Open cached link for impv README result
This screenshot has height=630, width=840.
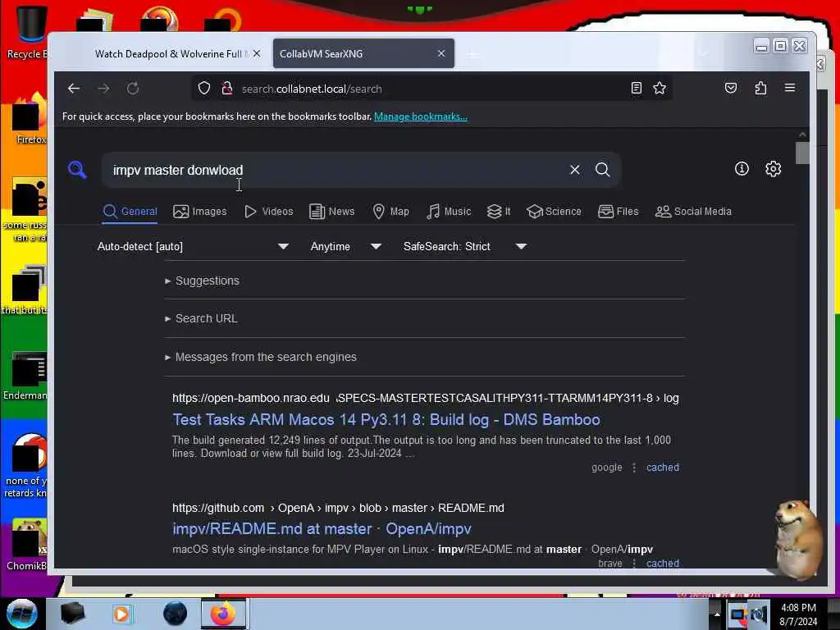pyautogui.click(x=663, y=563)
